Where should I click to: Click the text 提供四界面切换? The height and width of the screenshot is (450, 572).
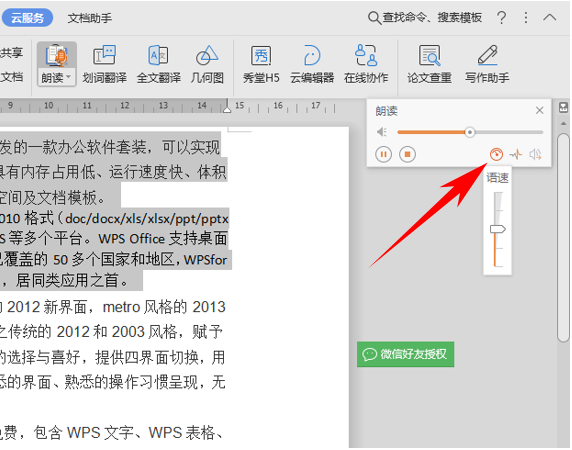point(148,357)
